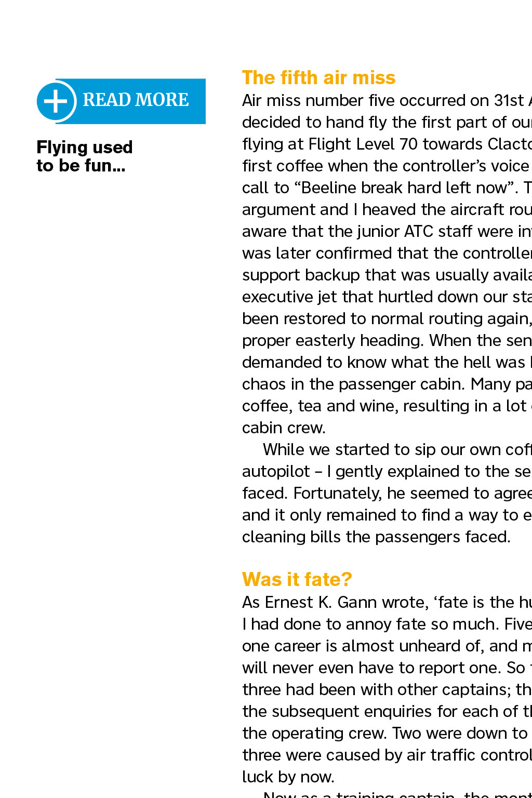
Task: Click "cleaning bills the passengers faced." line
Action: click(x=376, y=537)
